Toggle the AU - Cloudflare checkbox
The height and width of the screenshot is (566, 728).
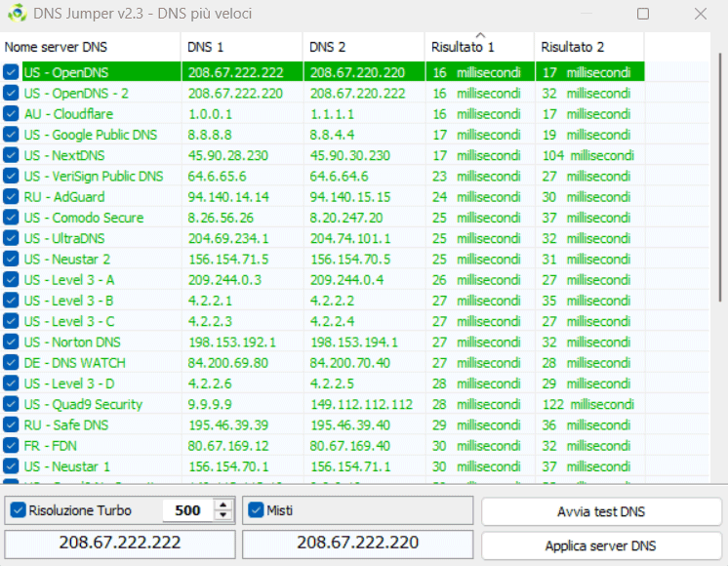click(x=11, y=114)
